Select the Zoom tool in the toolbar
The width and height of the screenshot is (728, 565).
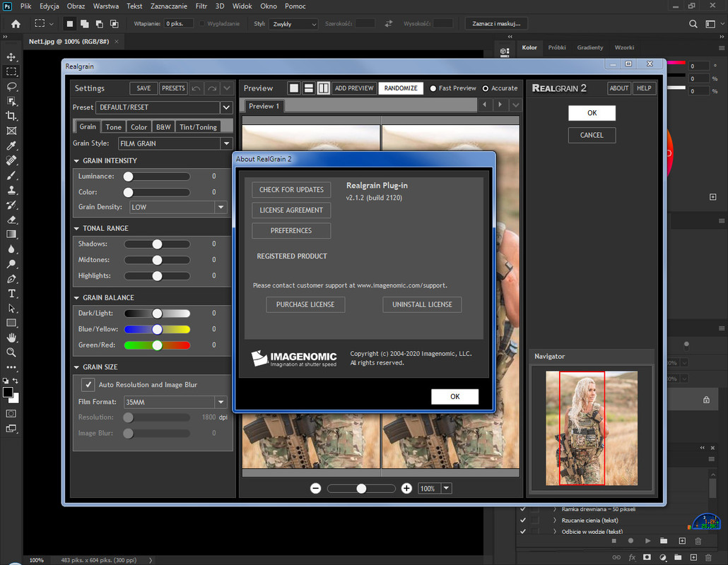pyautogui.click(x=11, y=352)
